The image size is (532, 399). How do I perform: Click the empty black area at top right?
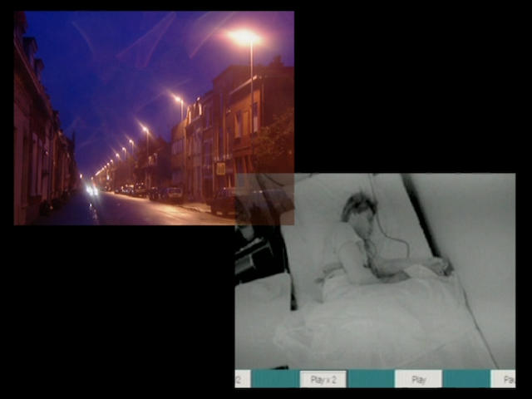(416, 83)
